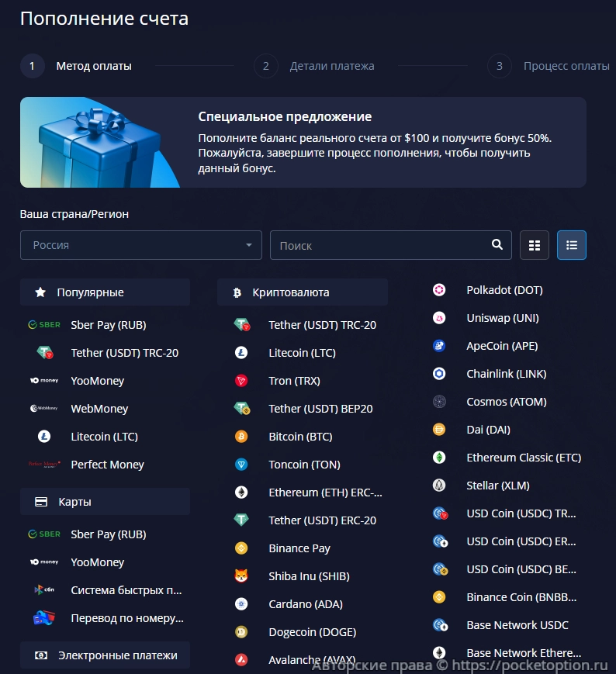This screenshot has width=616, height=674.
Task: Select USD Coin (USDC) ER... method
Action: pyautogui.click(x=521, y=541)
